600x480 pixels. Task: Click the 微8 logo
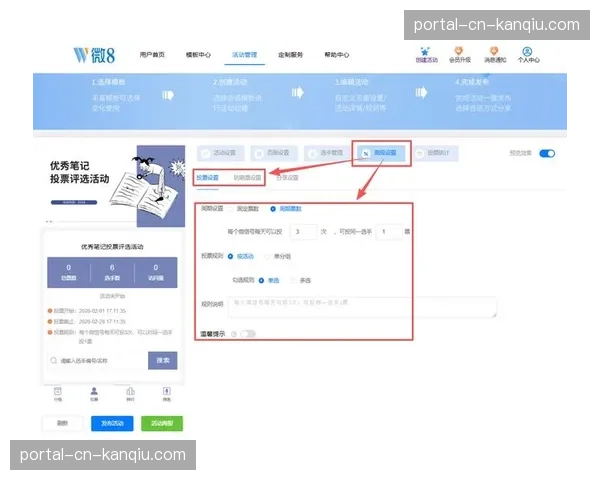pyautogui.click(x=94, y=55)
